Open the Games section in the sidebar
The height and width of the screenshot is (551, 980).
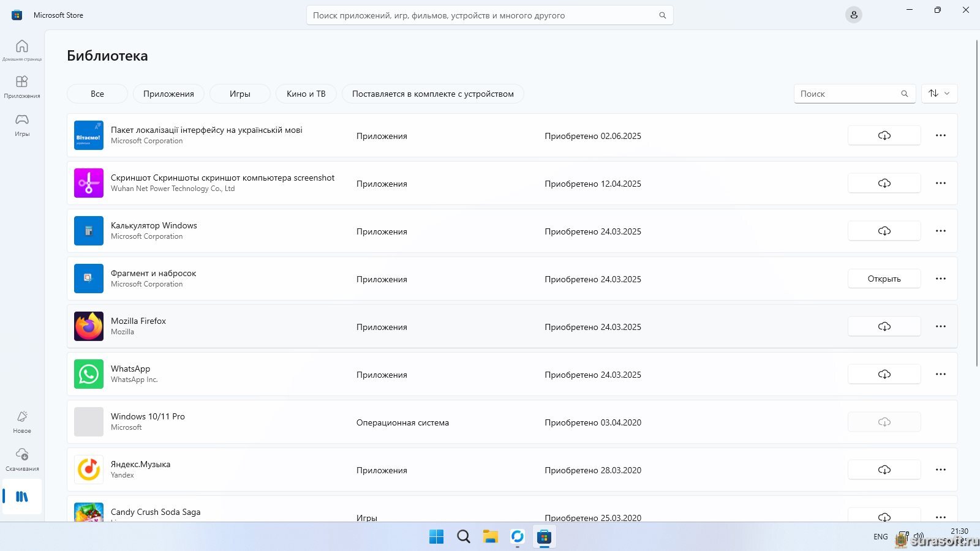pos(22,124)
